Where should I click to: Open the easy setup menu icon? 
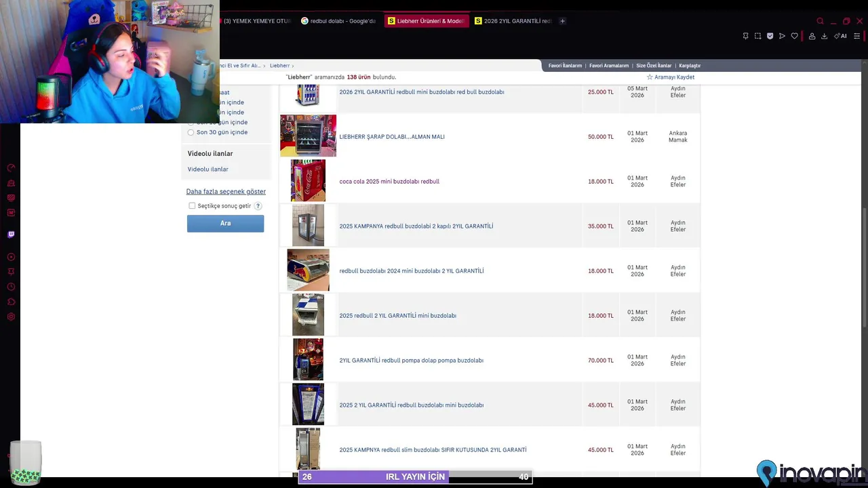[x=858, y=36]
